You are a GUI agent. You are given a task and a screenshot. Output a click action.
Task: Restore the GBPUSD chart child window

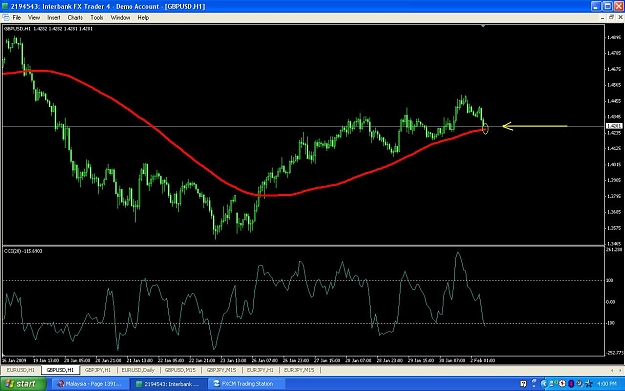coord(611,18)
